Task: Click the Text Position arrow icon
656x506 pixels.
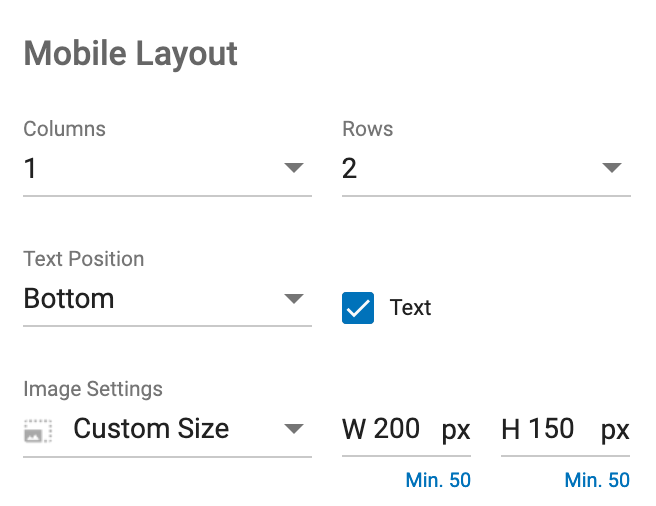Action: point(294,298)
